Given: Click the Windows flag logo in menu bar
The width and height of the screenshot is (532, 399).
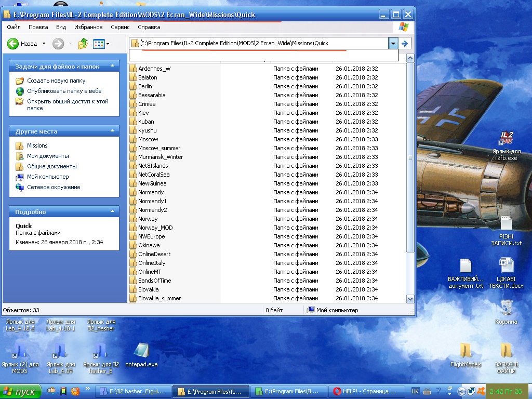Looking at the screenshot, I should click(403, 27).
